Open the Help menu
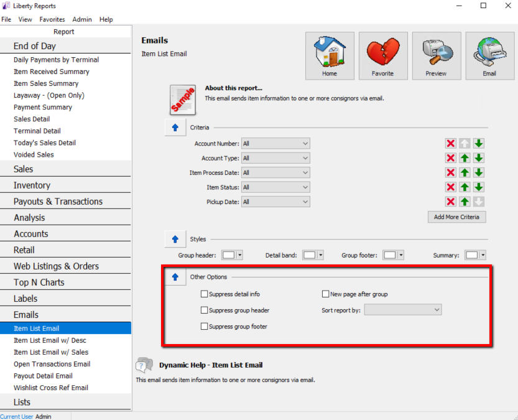Image resolution: width=518 pixels, height=420 pixels. [x=106, y=19]
